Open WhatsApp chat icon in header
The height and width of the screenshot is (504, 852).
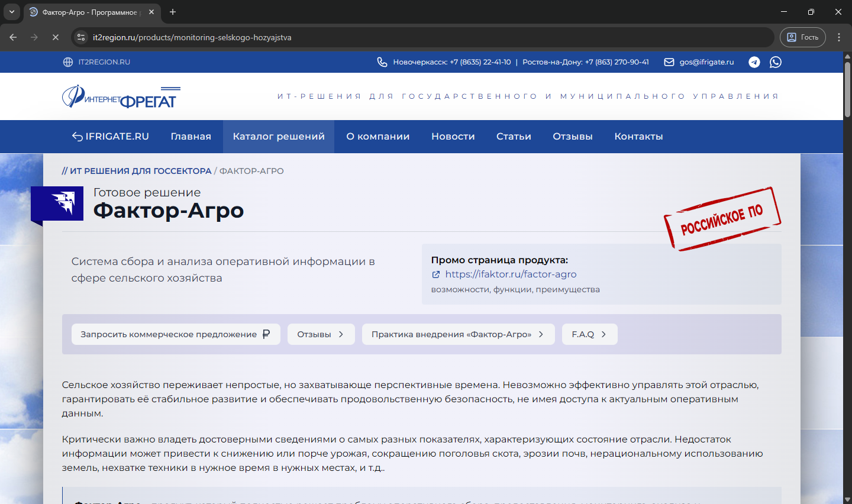pos(776,62)
